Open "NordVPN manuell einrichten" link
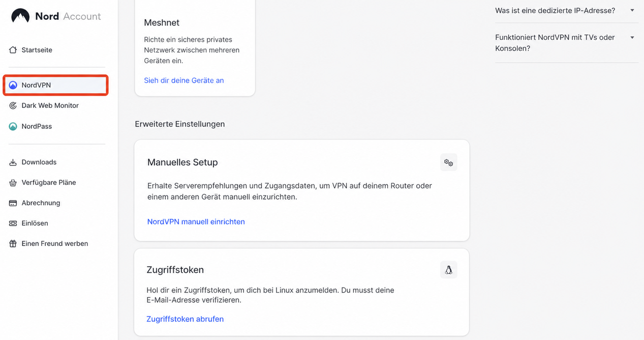The image size is (644, 340). [196, 222]
